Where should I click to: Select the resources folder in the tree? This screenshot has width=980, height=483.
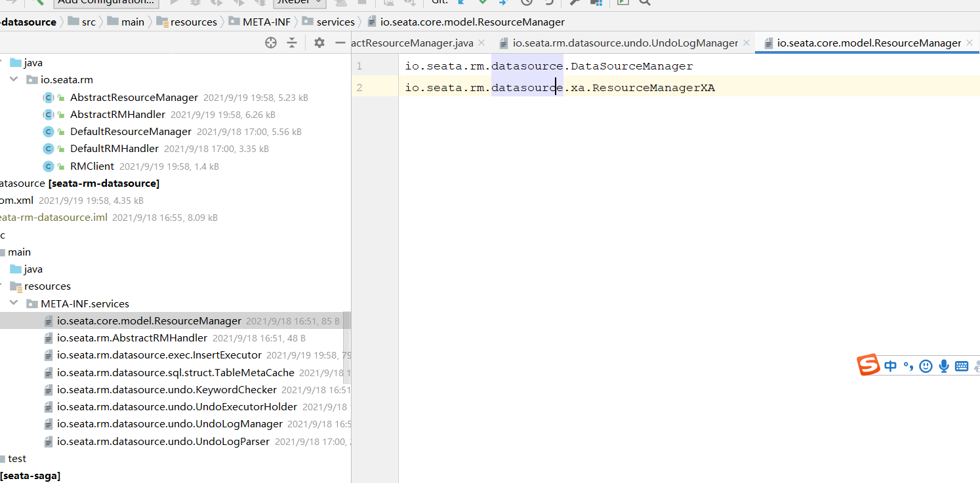coord(47,286)
